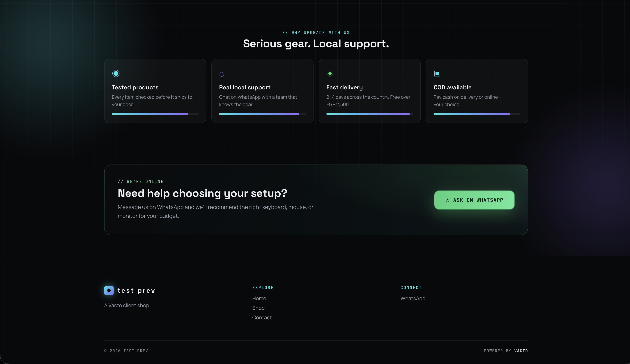Screen dimensions: 630x364
Task: Click the © 2026 TEST PREV copyright text
Action: coord(126,351)
